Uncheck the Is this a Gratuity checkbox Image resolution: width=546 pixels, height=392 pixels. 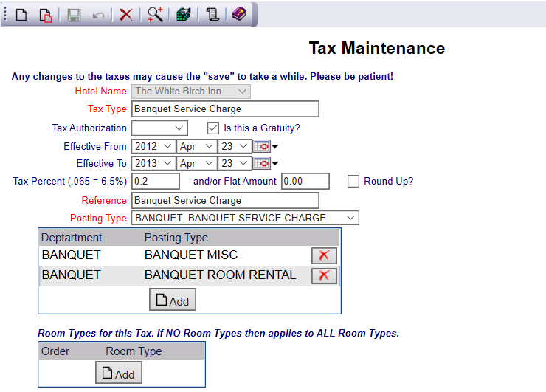point(213,128)
